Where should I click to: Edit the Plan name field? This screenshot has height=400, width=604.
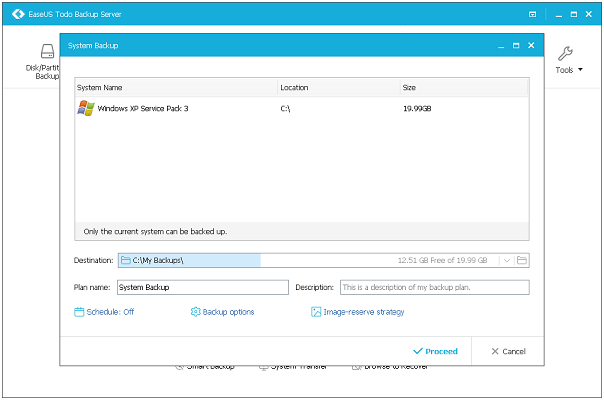pos(203,287)
